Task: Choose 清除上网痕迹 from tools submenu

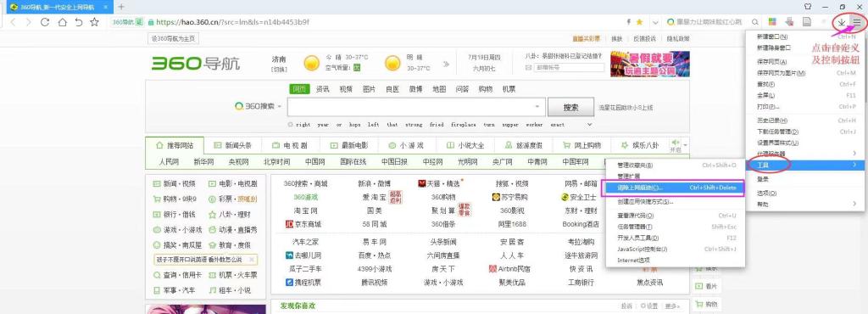Action: point(675,188)
